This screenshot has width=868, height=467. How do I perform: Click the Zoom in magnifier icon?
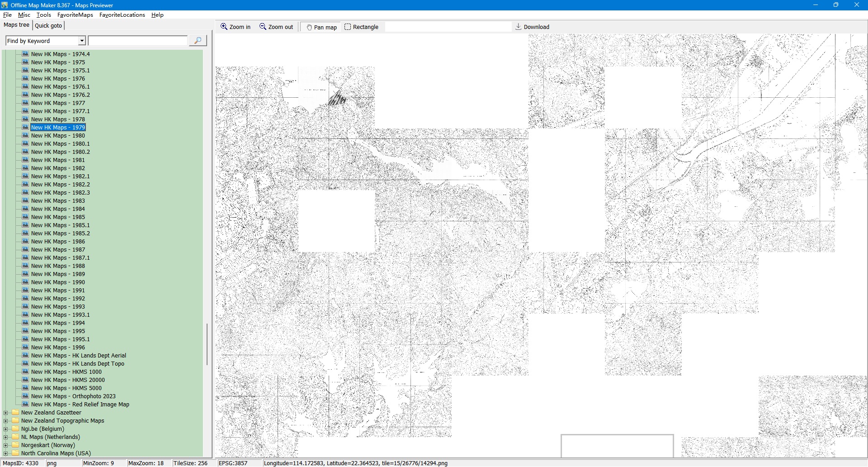click(x=224, y=27)
